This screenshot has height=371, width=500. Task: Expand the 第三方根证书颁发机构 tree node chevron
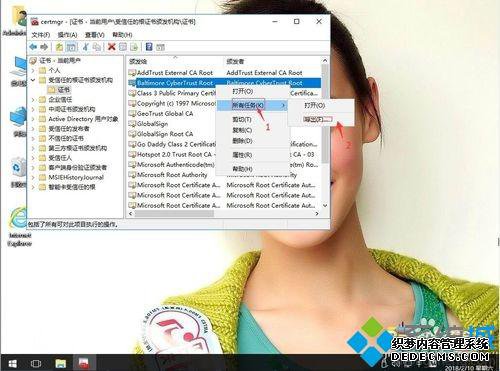click(33, 148)
